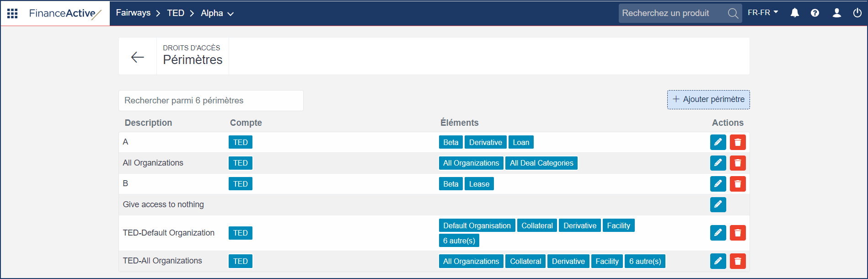Image resolution: width=868 pixels, height=279 pixels.
Task: Open the apps grid menu
Action: (x=12, y=13)
